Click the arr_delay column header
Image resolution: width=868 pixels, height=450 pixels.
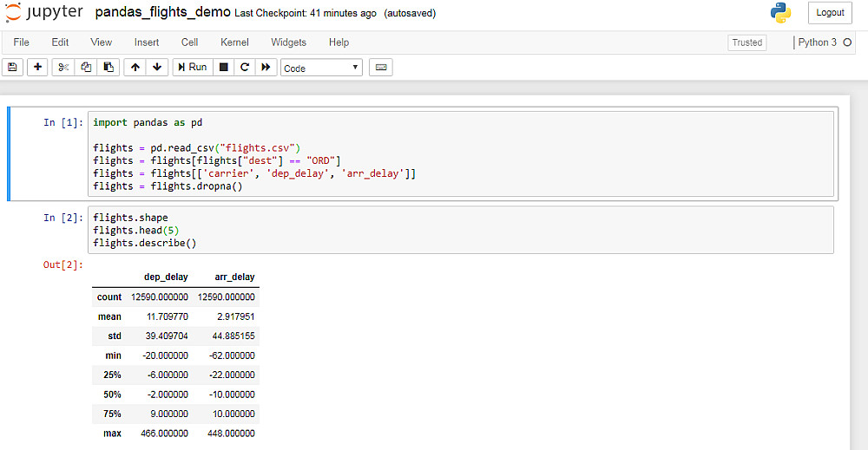(x=234, y=277)
